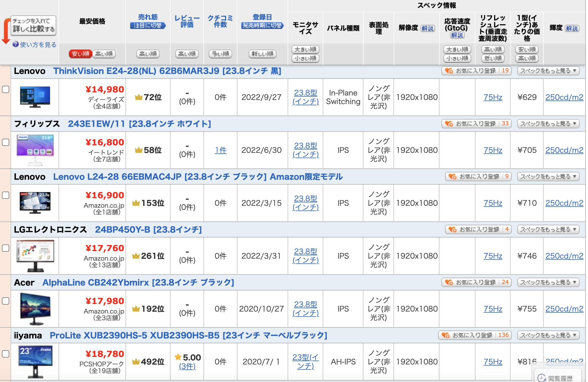Sort レビュー評価 by 高い順
Image resolution: width=588 pixels, height=382 pixels.
click(x=187, y=54)
